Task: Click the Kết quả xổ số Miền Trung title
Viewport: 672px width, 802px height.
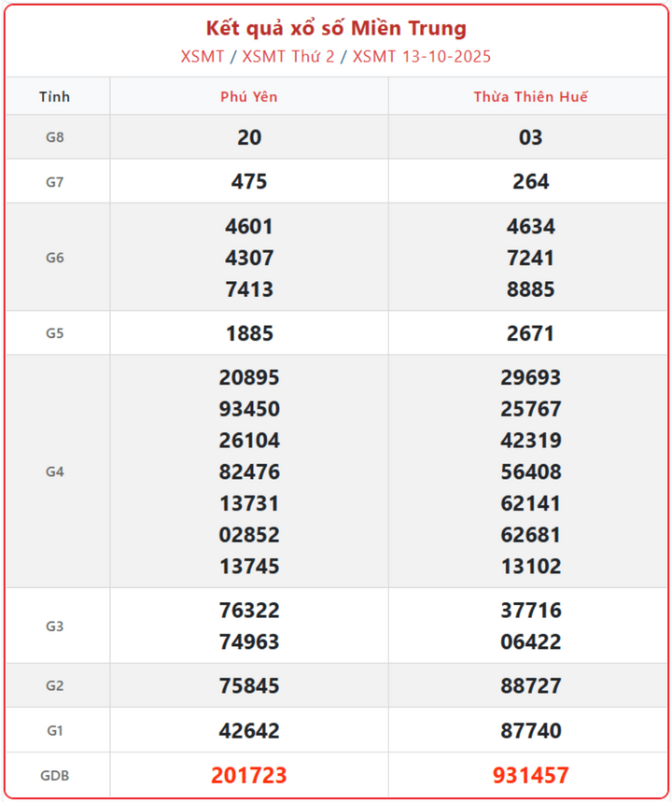Action: (336, 28)
